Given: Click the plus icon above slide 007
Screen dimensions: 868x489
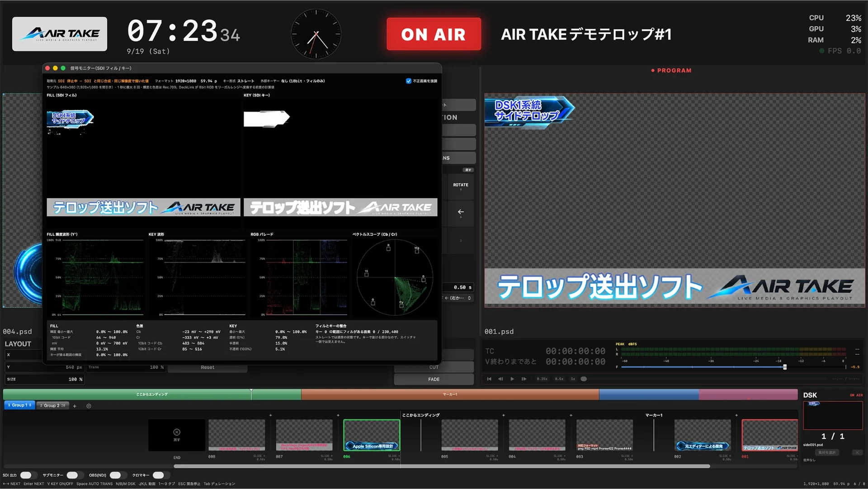Looking at the screenshot, I should [338, 415].
